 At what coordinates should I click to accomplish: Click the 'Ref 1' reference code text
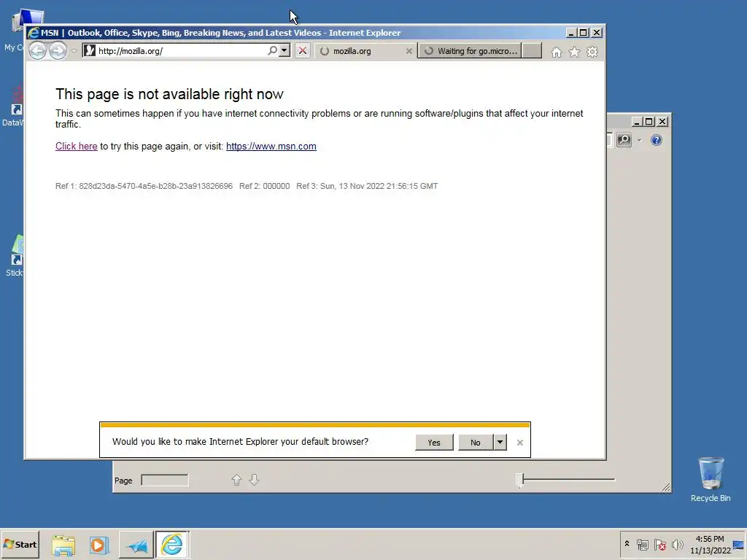click(x=144, y=186)
